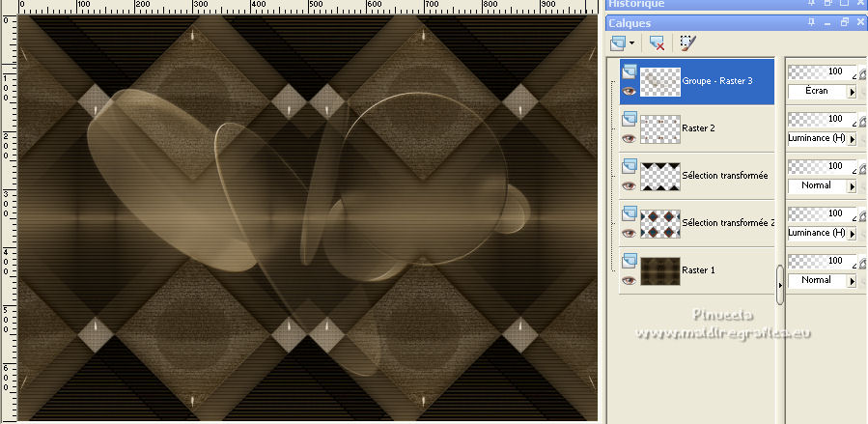Image resolution: width=868 pixels, height=424 pixels.
Task: Click the layer type icon of Raster 1
Action: click(629, 261)
